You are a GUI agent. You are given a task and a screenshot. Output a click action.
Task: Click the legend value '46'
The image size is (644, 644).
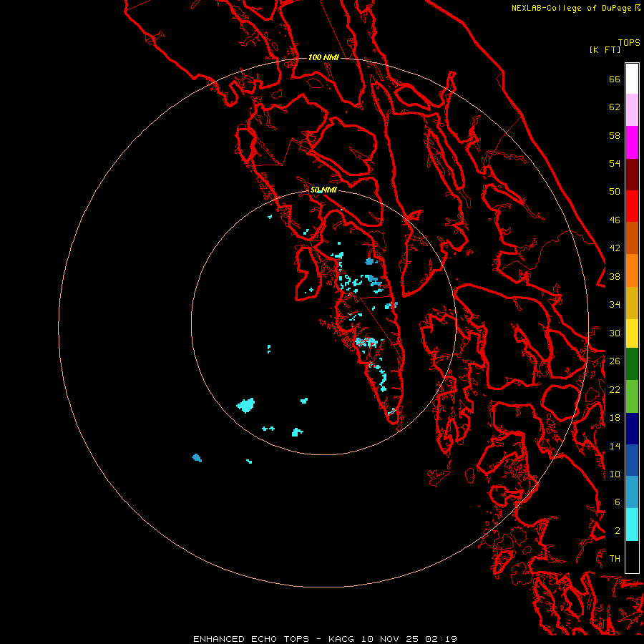pyautogui.click(x=615, y=220)
